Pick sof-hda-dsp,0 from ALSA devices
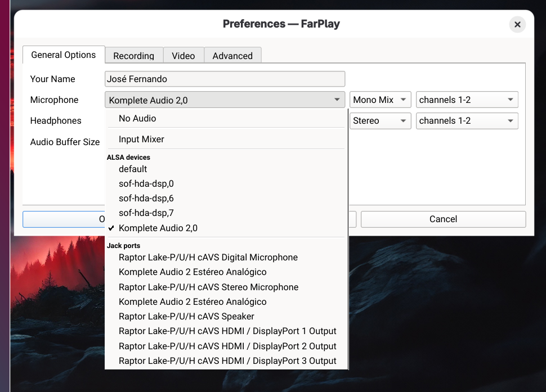This screenshot has height=392, width=546. [146, 183]
